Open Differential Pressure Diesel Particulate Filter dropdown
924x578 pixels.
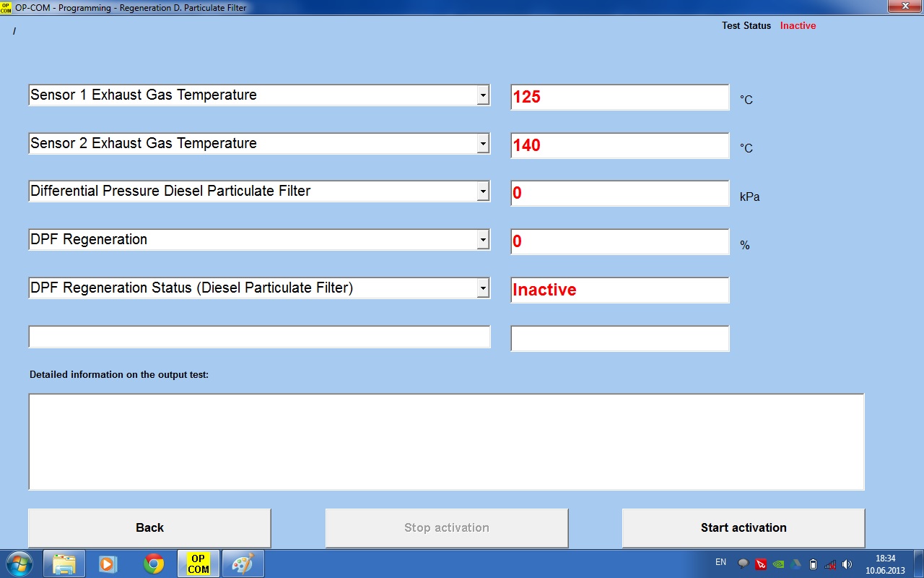pos(483,191)
